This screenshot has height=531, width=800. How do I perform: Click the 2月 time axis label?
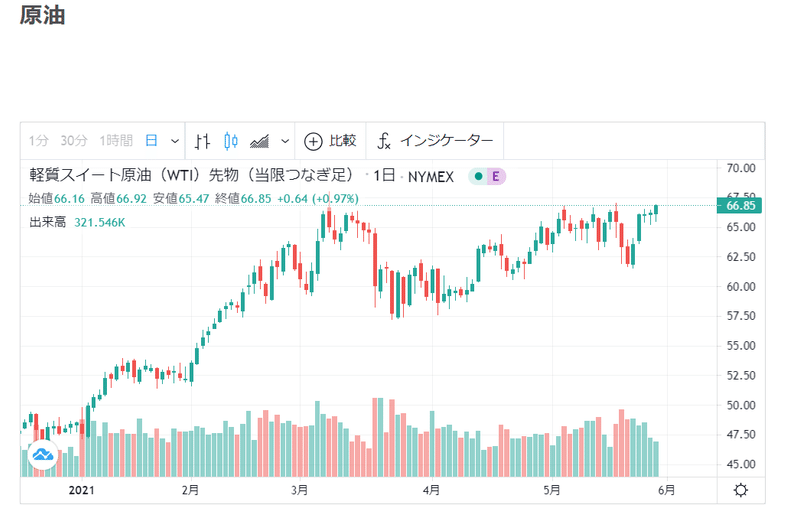coord(190,490)
